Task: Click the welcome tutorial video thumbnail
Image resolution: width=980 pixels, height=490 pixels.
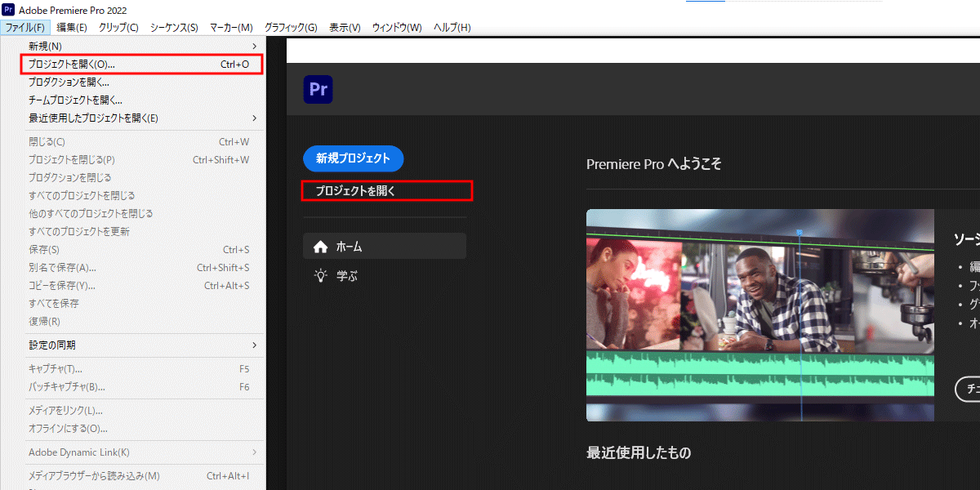Action: 759,314
